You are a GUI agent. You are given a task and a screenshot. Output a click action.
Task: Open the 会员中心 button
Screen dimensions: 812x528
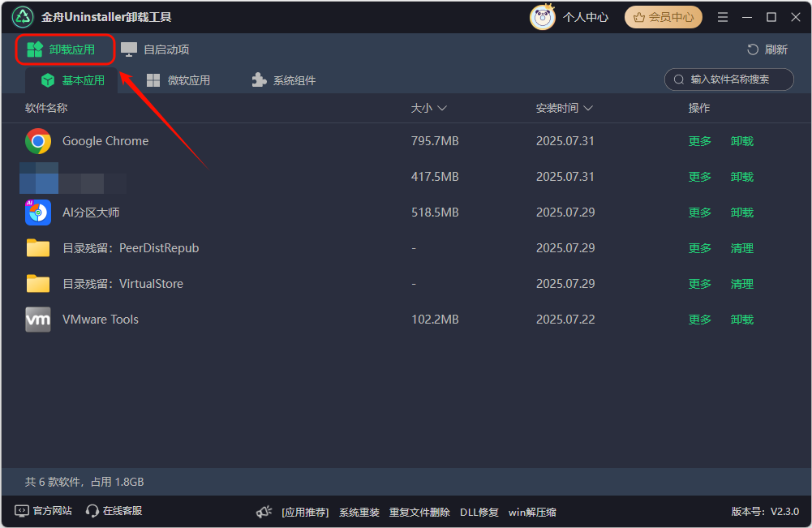(x=664, y=17)
